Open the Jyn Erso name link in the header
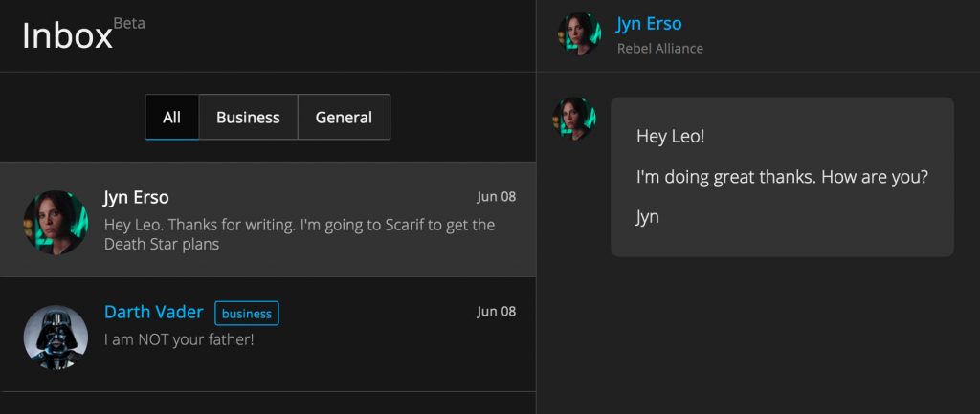The height and width of the screenshot is (414, 980). coord(649,24)
